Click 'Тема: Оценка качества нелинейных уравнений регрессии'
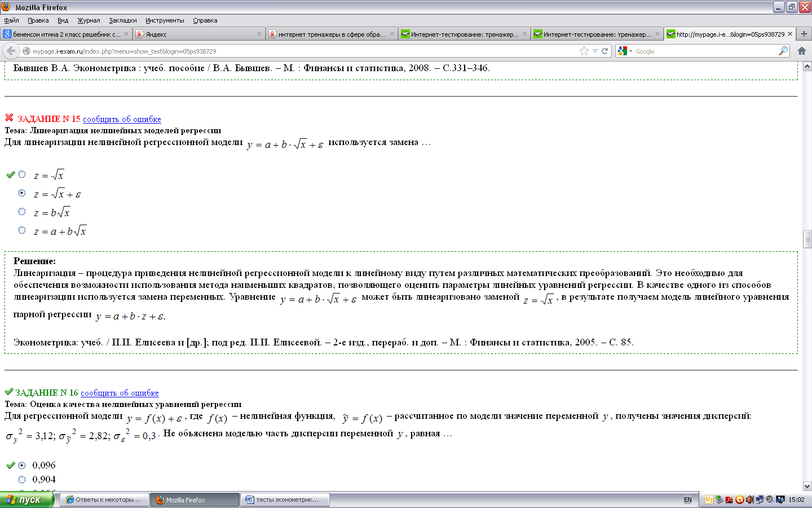 (123, 404)
